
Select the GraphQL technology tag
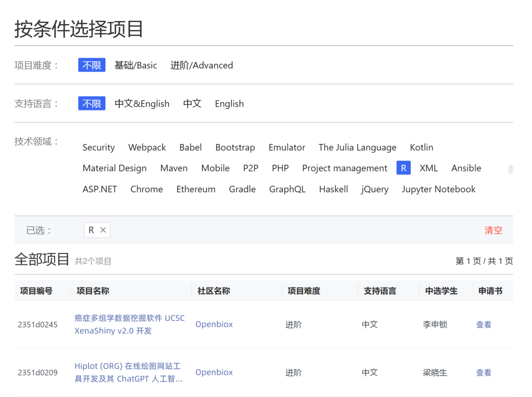coord(287,189)
